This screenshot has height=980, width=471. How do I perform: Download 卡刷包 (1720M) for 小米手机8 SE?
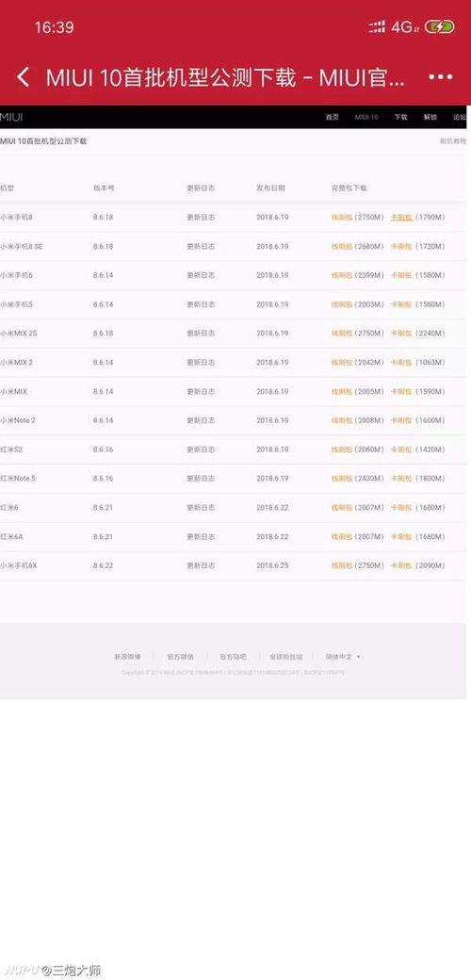point(401,246)
